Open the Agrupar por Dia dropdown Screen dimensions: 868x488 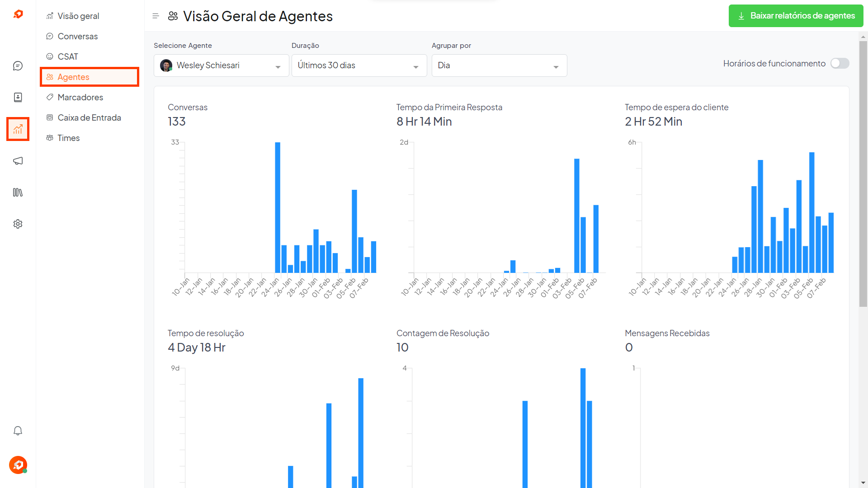[x=499, y=66]
